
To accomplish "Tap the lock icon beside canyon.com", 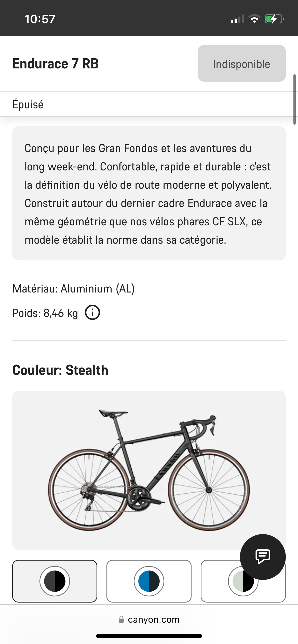I will point(121,619).
